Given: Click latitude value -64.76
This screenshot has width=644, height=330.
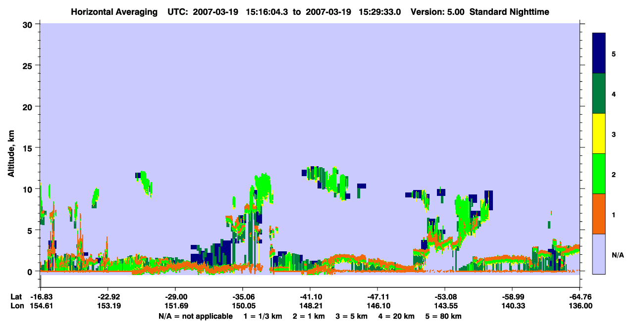Looking at the screenshot, I should click(x=580, y=297).
